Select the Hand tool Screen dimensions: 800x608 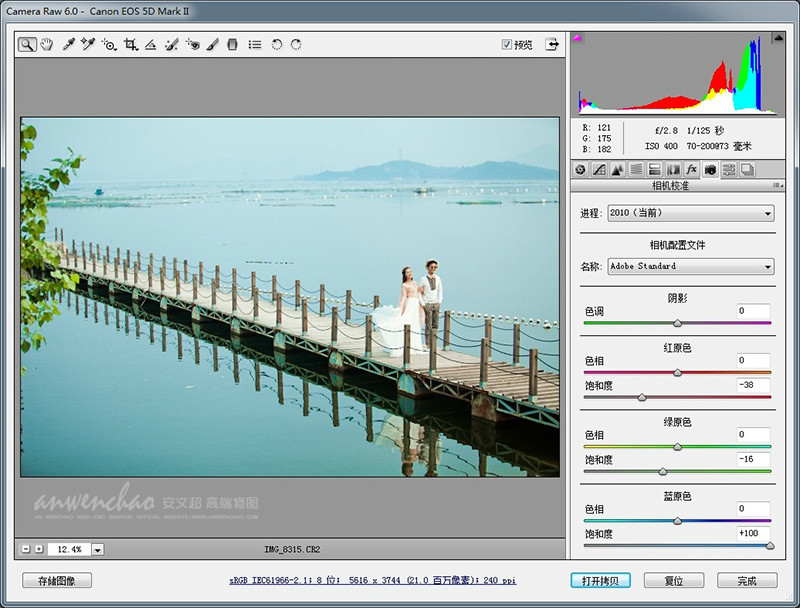47,45
